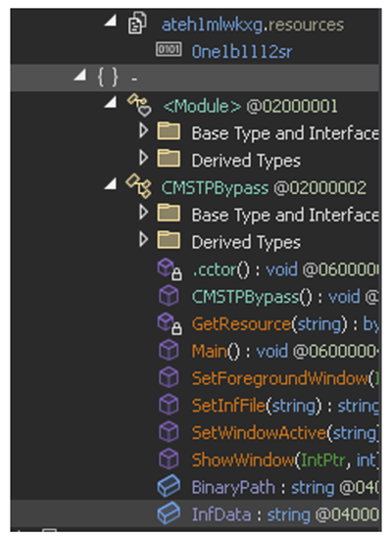Image resolution: width=392 pixels, height=537 pixels.
Task: Click the 0101 binary resource icon
Action: pos(169,50)
